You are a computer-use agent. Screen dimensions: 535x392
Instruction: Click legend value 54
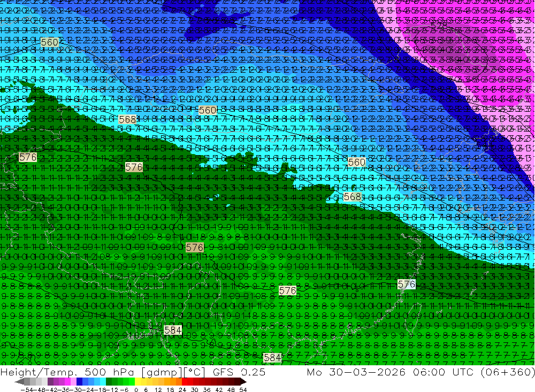(x=243, y=390)
